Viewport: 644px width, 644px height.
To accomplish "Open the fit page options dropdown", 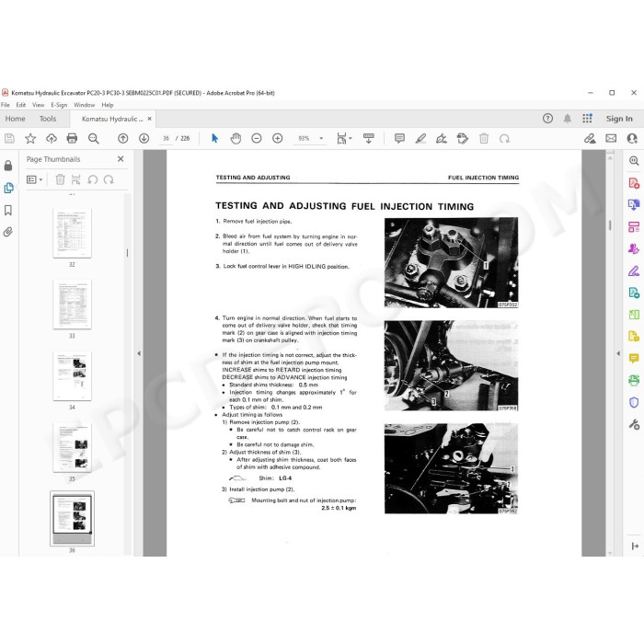I will click(x=344, y=138).
